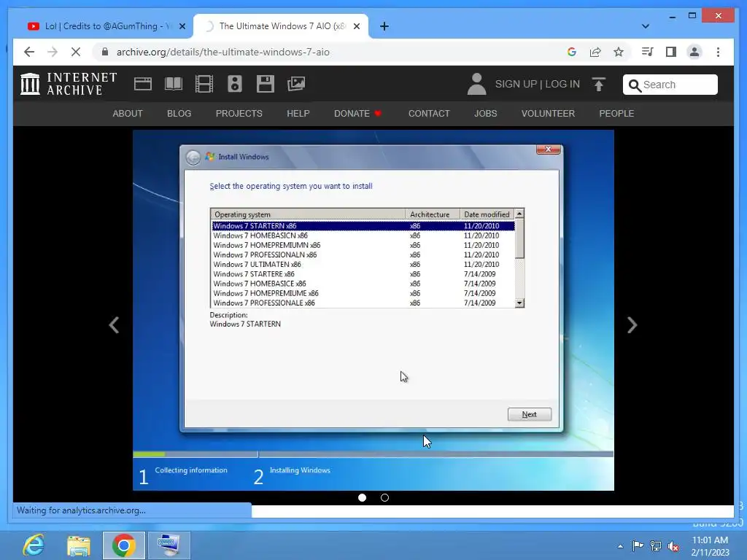Click the VOLUNTEER link

548,113
